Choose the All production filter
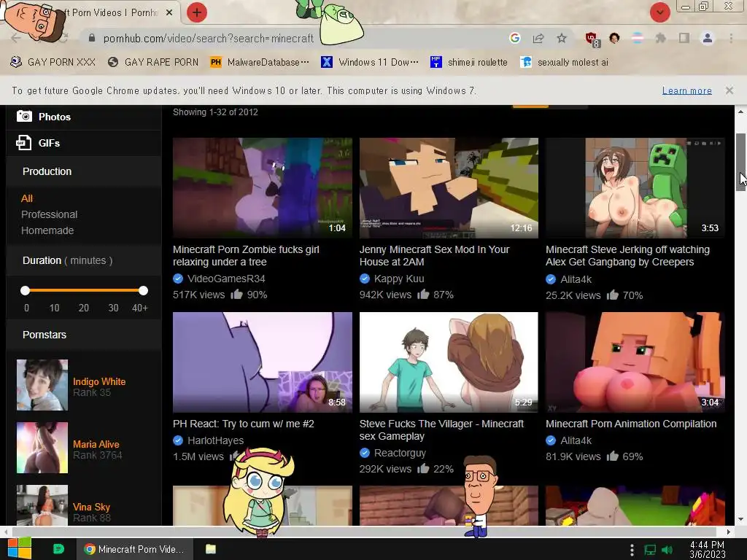The height and width of the screenshot is (560, 747). click(x=27, y=198)
